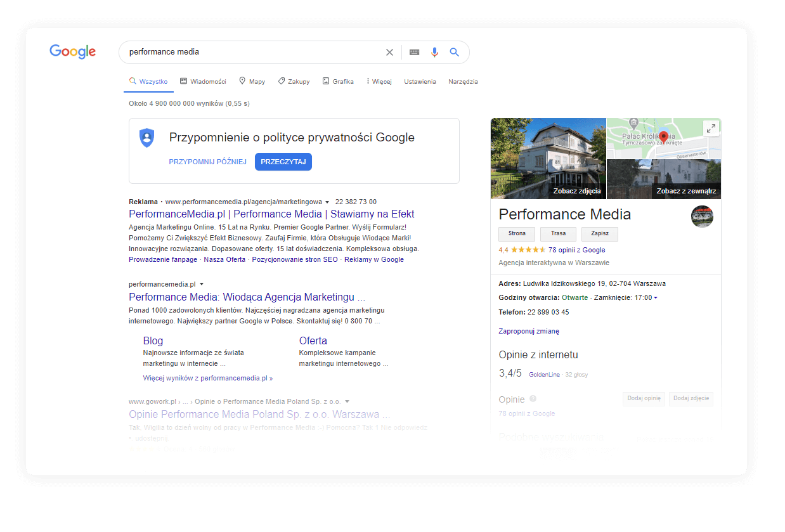This screenshot has width=785, height=532.
Task: Switch to the Wiadomości tab
Action: click(203, 82)
